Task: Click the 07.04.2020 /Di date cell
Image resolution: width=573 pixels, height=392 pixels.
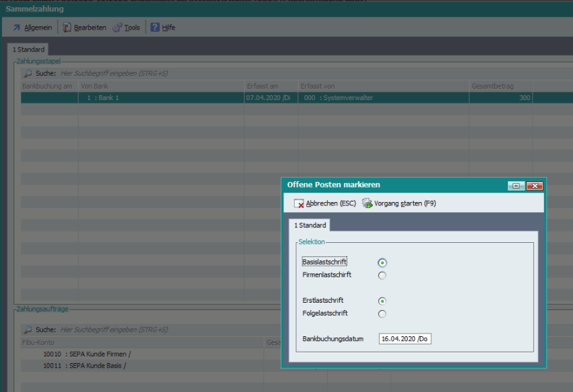Action: point(271,98)
